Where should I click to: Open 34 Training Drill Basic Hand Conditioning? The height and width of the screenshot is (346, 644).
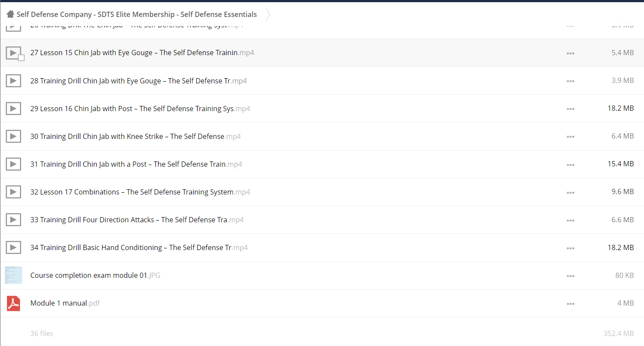(x=139, y=247)
